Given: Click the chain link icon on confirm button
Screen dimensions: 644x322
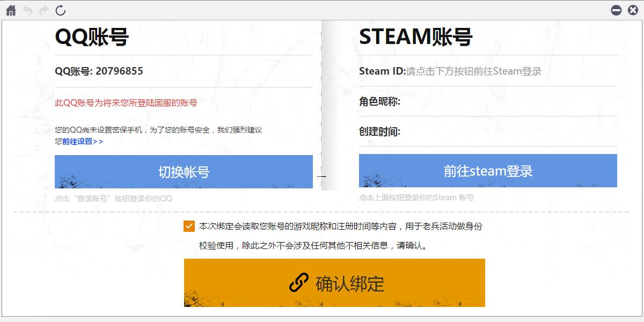Looking at the screenshot, I should [x=299, y=283].
